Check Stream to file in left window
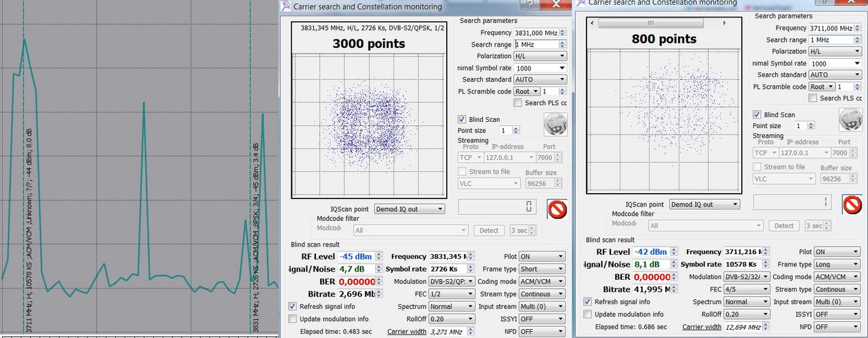The image size is (868, 338). pyautogui.click(x=462, y=171)
